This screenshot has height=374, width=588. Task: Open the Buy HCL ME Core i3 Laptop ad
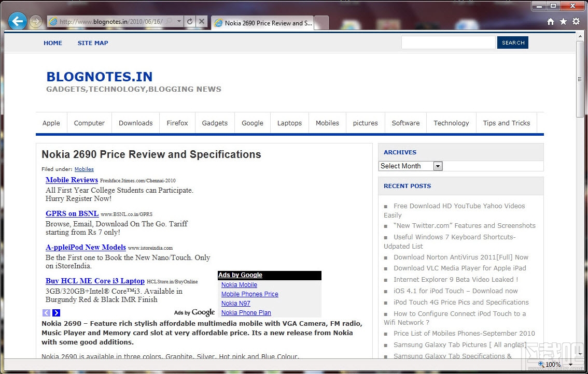95,281
